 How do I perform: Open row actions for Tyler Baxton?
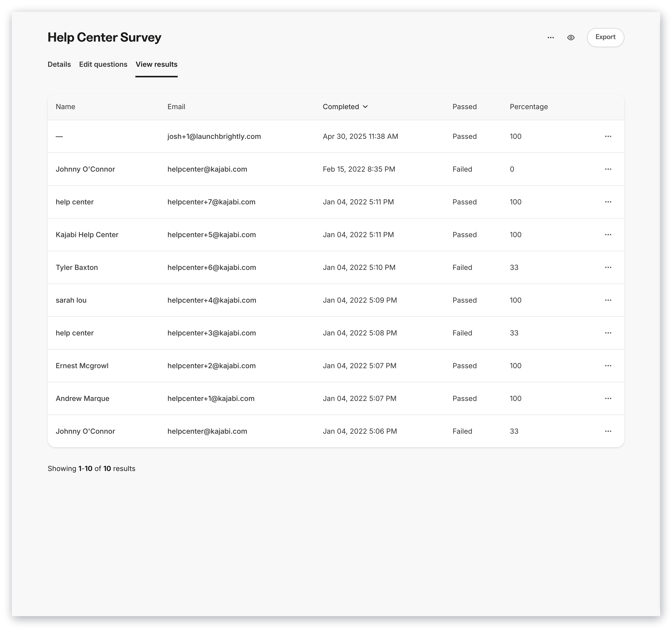tap(608, 267)
